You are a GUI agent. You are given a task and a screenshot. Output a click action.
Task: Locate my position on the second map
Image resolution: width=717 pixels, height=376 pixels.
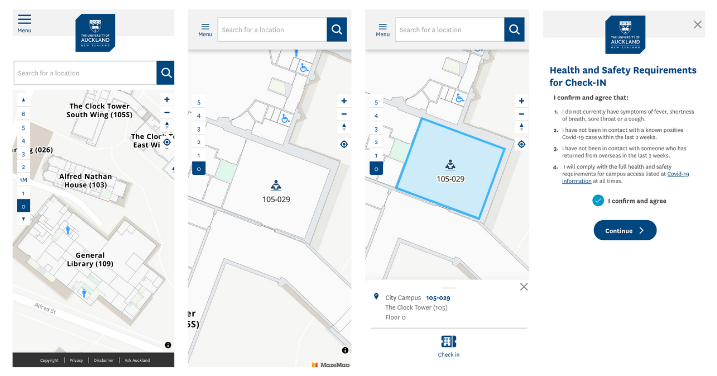(x=344, y=144)
